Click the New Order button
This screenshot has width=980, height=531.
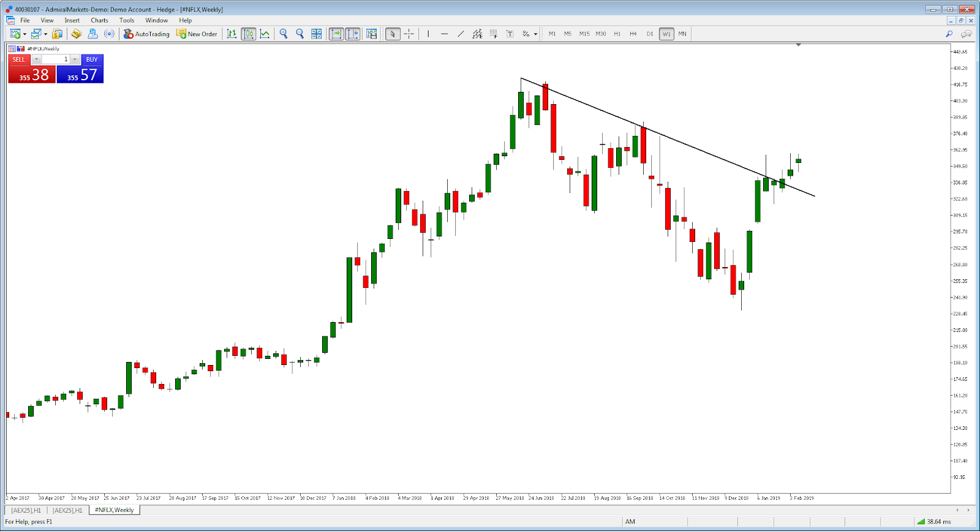(x=197, y=34)
